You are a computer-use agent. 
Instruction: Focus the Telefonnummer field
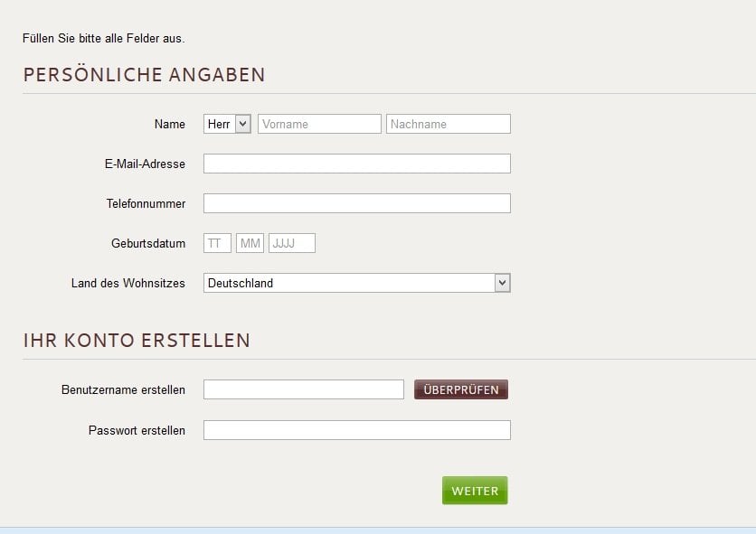click(x=357, y=203)
